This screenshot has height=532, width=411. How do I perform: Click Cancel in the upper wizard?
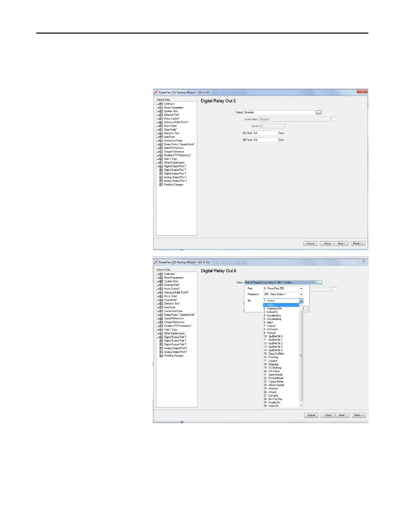click(x=311, y=243)
